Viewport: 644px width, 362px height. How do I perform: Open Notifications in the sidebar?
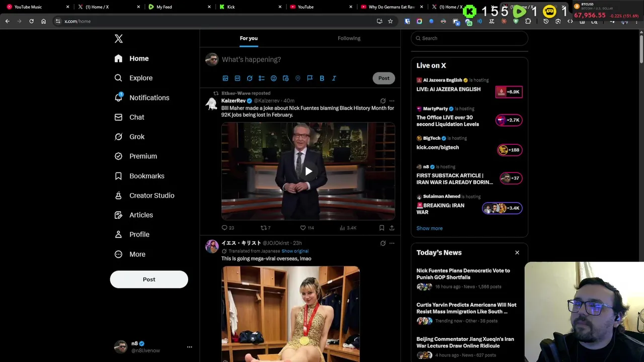(141, 98)
